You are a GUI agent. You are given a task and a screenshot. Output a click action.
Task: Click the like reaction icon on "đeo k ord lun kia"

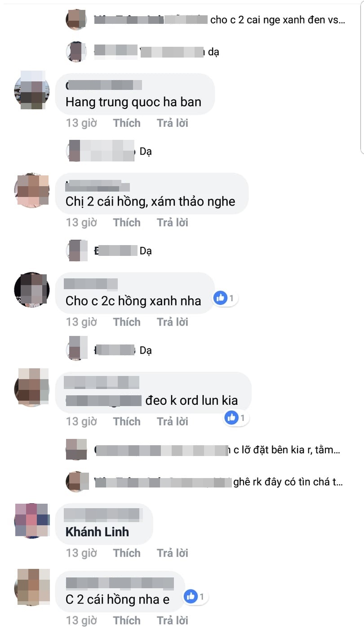[231, 418]
